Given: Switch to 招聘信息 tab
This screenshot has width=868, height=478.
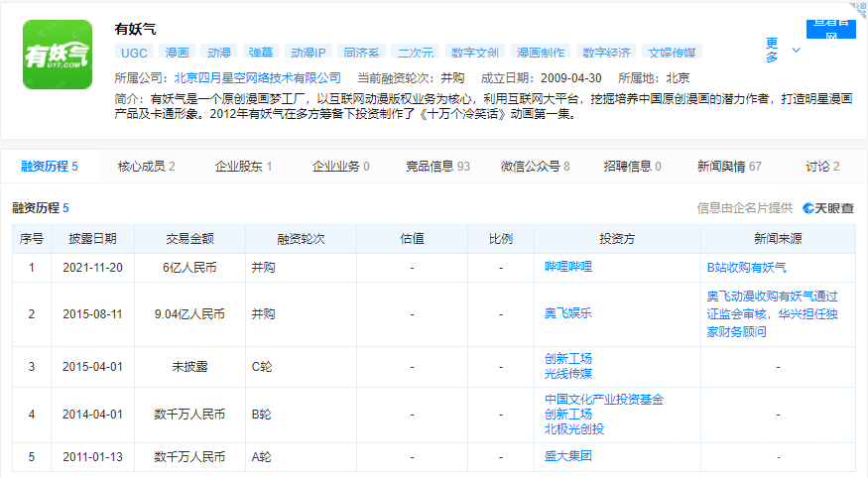Looking at the screenshot, I should 632,167.
